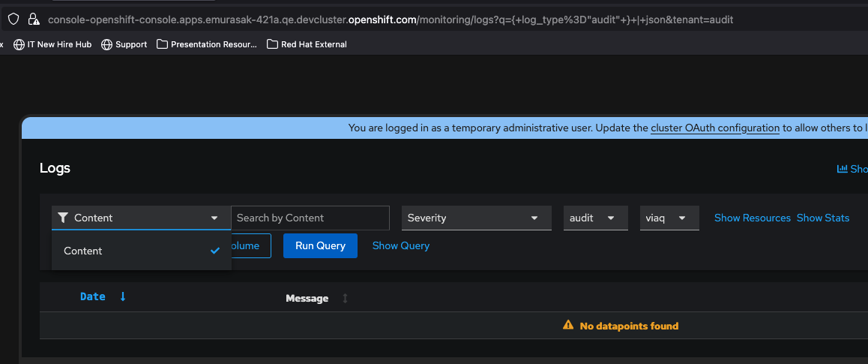Screen dimensions: 868x364
Task: Open the Red Hat External bookmark folder
Action: click(x=307, y=44)
